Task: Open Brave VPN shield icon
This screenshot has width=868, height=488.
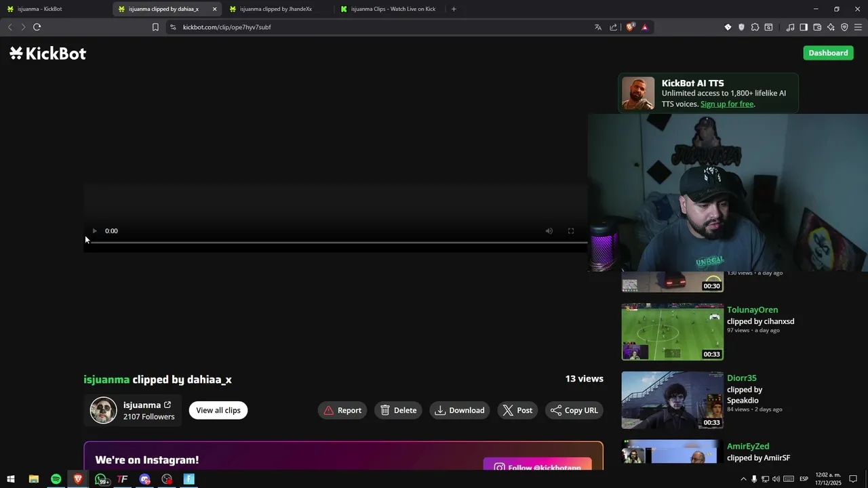Action: point(844,27)
